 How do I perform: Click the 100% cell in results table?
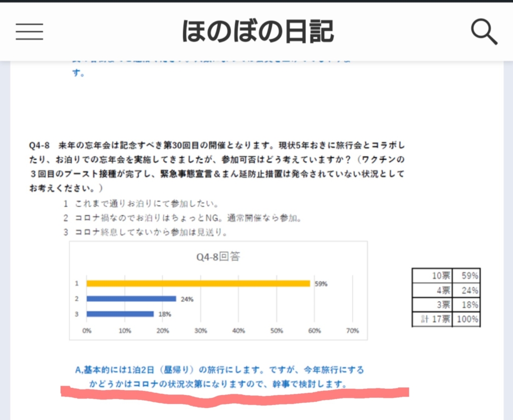click(466, 319)
